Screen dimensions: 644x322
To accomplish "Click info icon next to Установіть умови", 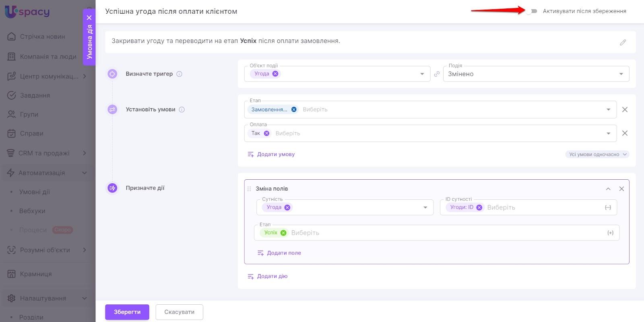I will point(182,109).
